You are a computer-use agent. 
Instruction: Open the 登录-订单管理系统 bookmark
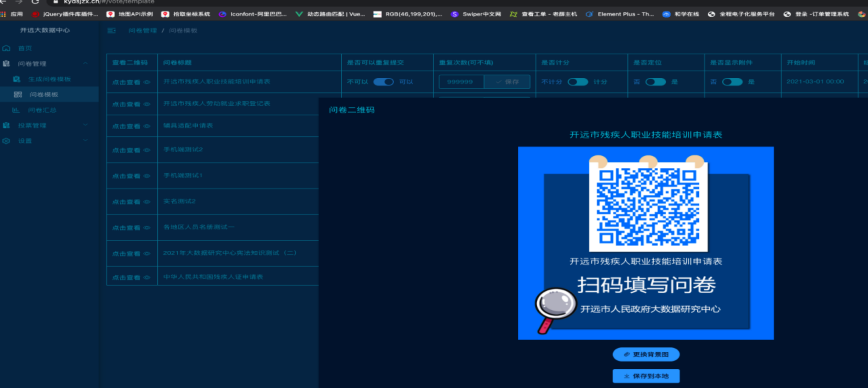pos(816,14)
